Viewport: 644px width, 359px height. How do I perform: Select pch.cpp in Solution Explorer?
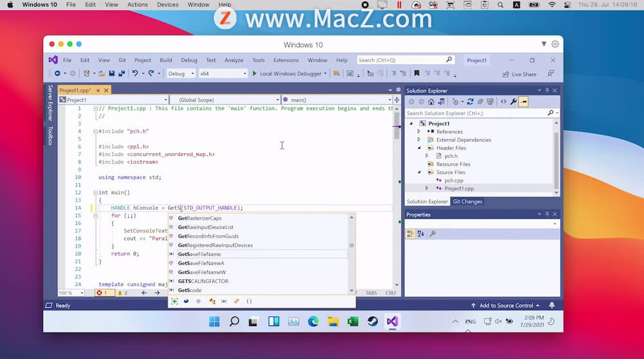[453, 180]
